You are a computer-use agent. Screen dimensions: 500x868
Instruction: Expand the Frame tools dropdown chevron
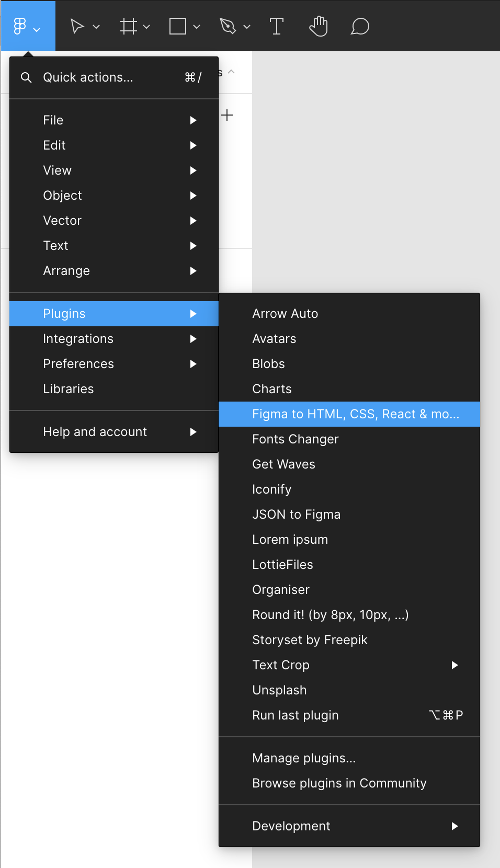click(x=146, y=27)
